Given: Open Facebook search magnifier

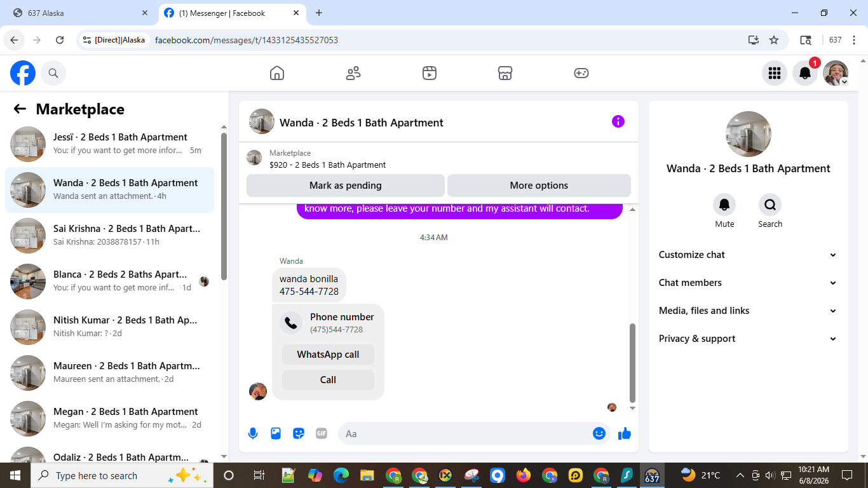Looking at the screenshot, I should tap(53, 73).
